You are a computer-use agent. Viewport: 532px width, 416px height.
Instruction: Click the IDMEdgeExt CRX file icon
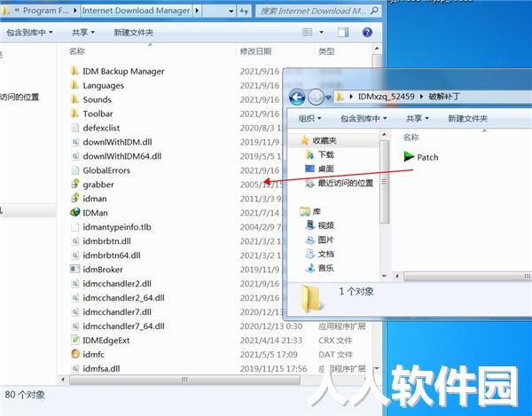pyautogui.click(x=75, y=340)
